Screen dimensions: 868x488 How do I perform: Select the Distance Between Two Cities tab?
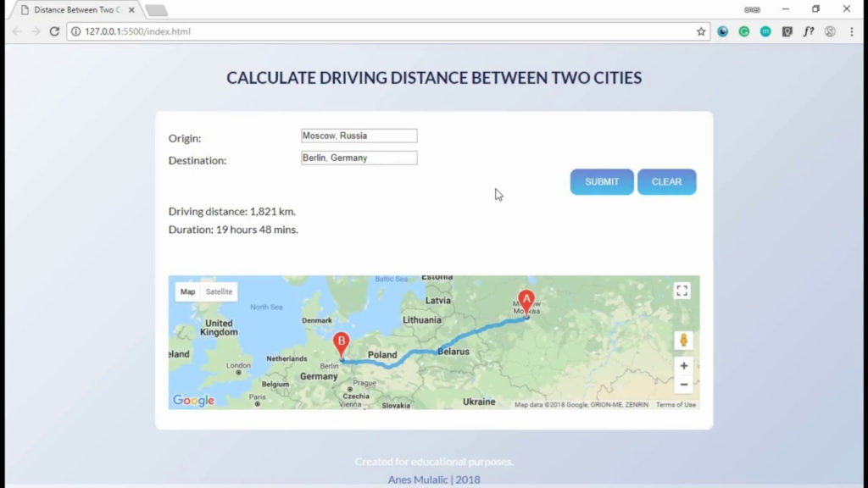pos(76,10)
